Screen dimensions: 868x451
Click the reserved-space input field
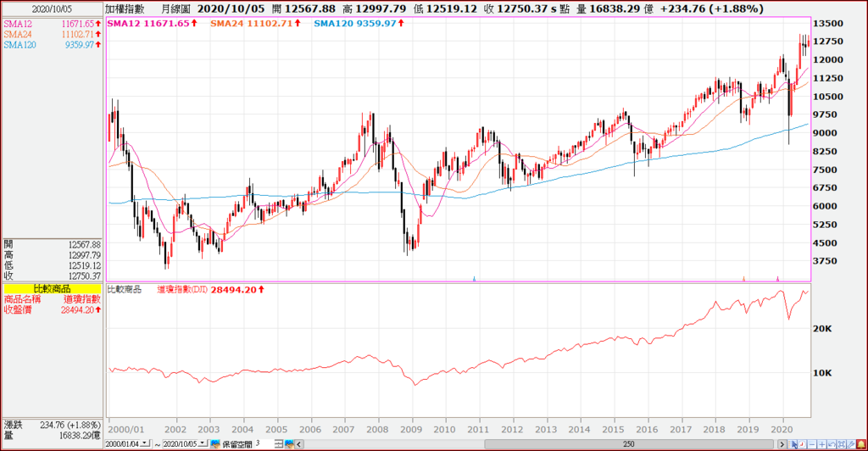[x=264, y=444]
